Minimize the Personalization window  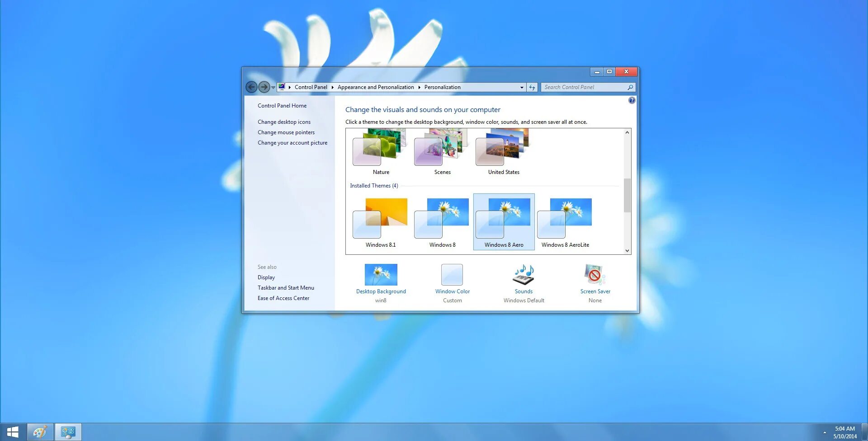tap(597, 72)
